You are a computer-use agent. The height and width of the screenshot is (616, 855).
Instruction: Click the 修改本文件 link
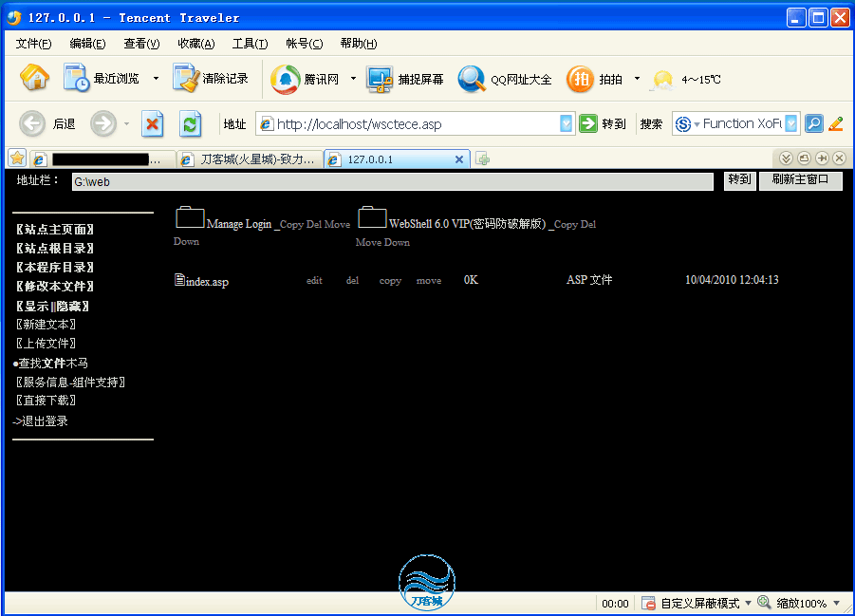(55, 287)
